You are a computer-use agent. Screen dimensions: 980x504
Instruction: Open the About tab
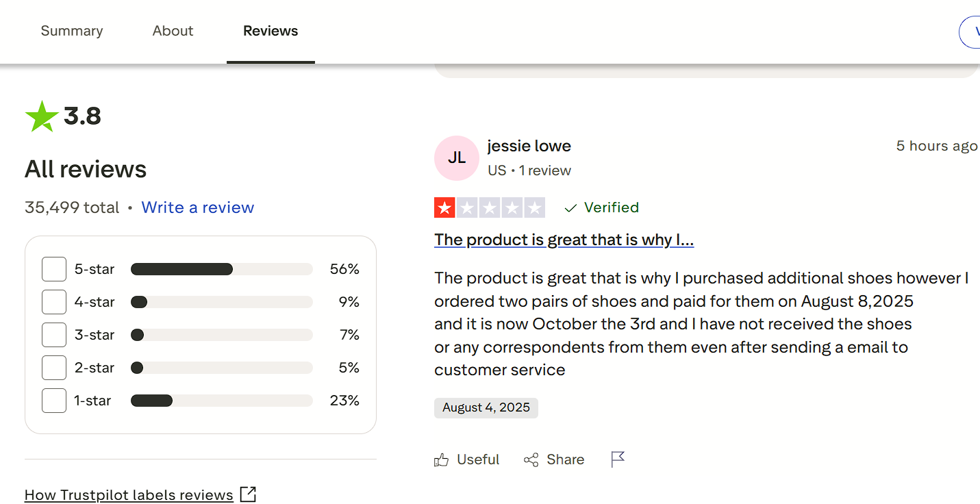(x=173, y=31)
